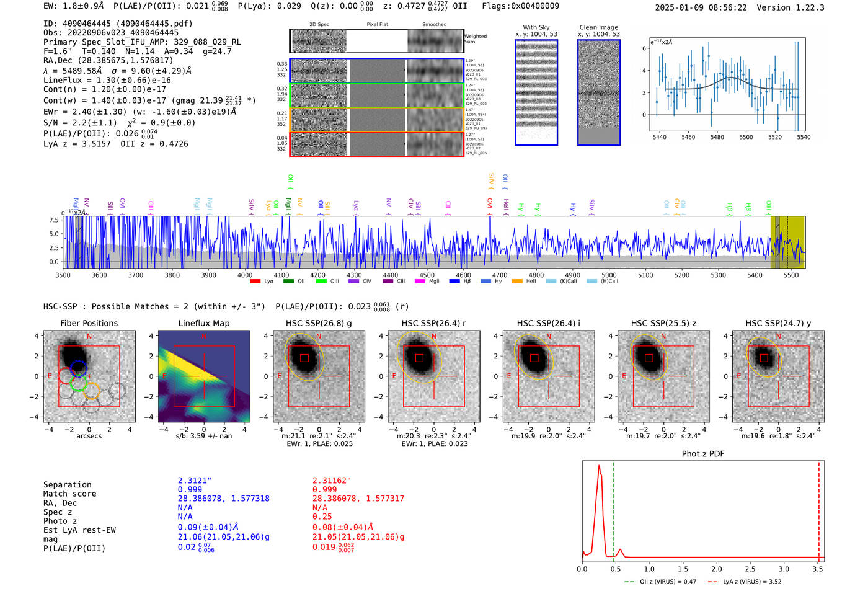Click the dark purple CIII legend swatch

coord(388,282)
